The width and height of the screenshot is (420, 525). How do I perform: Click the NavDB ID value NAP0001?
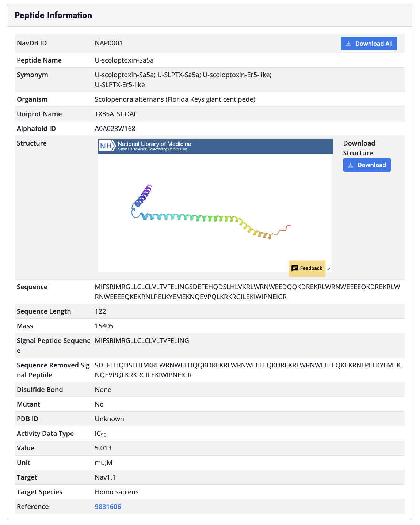108,43
